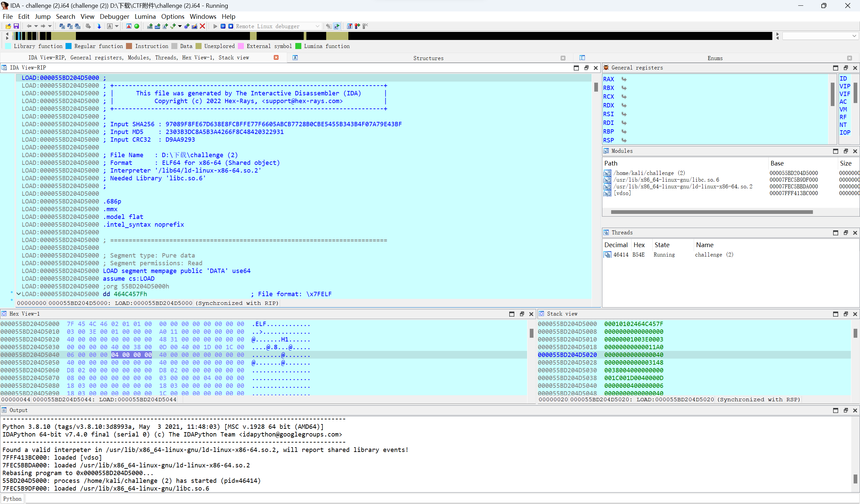Screen dimensions: 860x504
Task: Open the Debugger menu
Action: pos(114,16)
